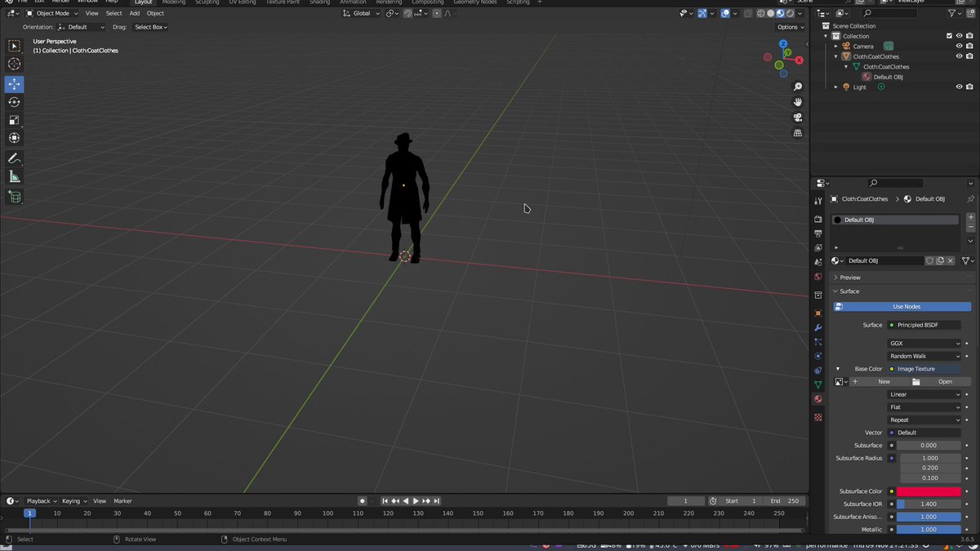Toggle visibility eye of Camera in outliner

tap(959, 47)
